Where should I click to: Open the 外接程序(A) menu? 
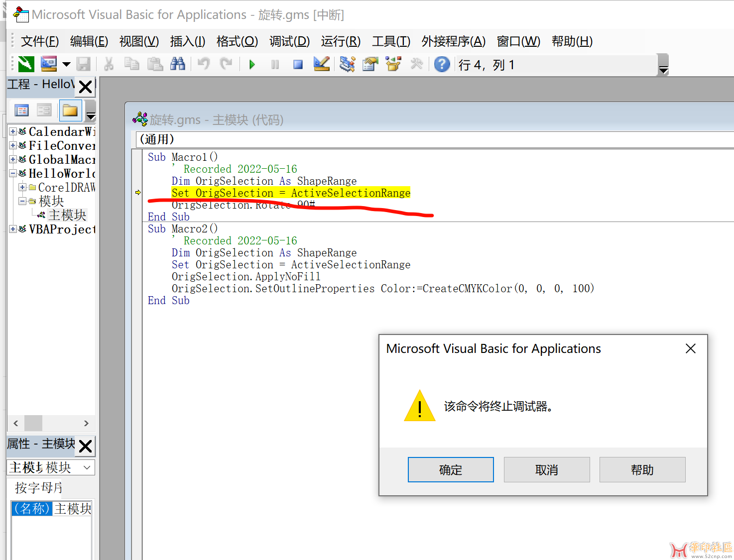453,41
